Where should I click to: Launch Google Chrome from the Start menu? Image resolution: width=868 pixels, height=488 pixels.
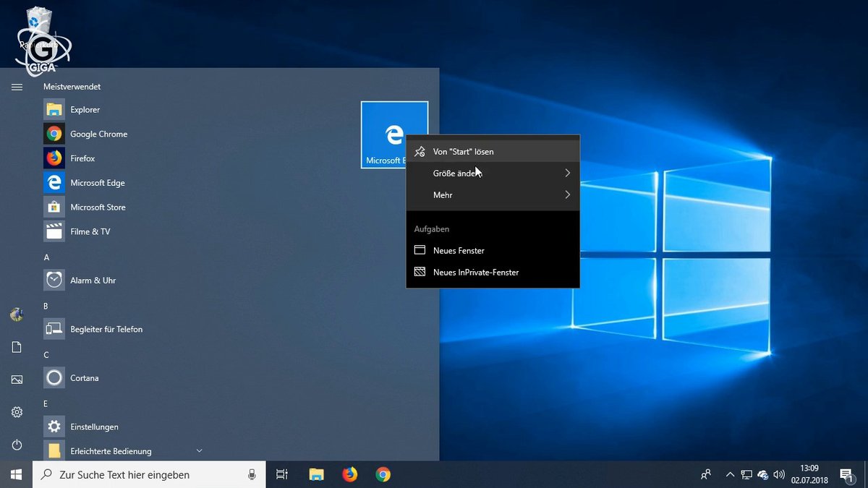click(x=98, y=134)
